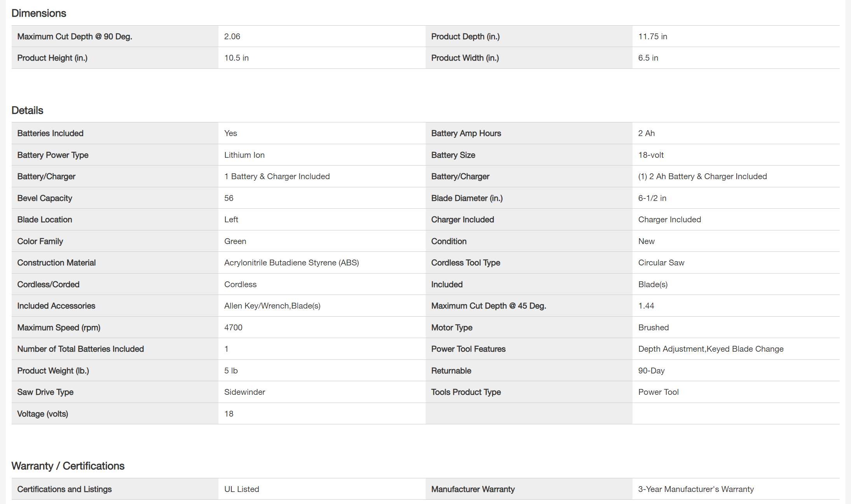Screen dimensions: 851x504
Task: Select the Voltage (volts) label
Action: coord(42,414)
